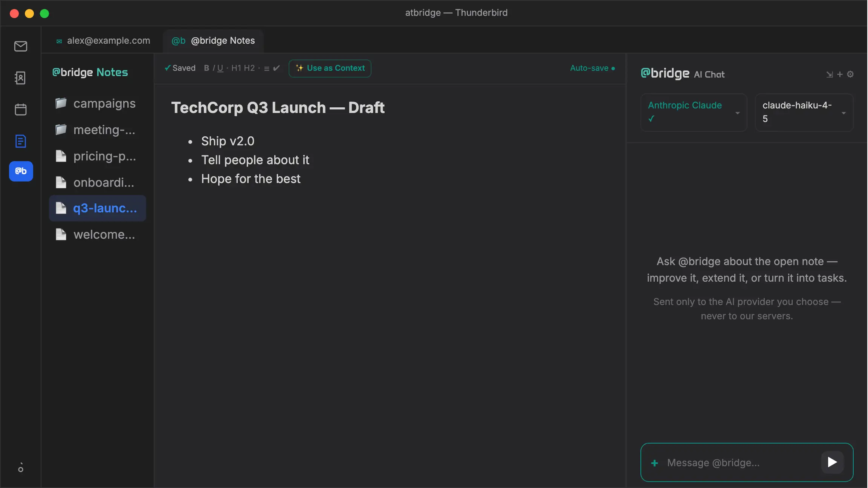Open the Anthropic Claude provider dropdown
This screenshot has height=488, width=868.
(x=694, y=112)
